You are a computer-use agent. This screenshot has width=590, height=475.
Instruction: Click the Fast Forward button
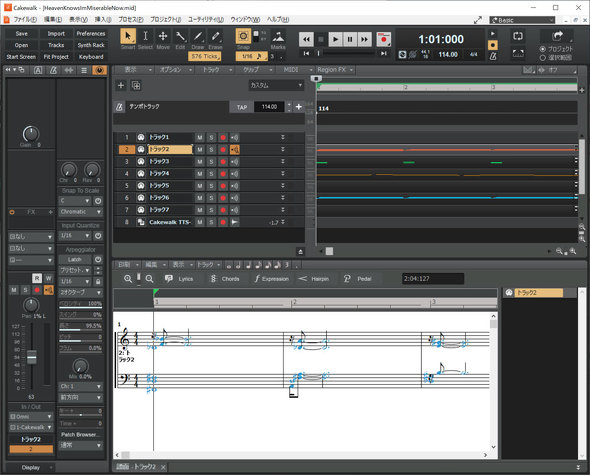coord(364,39)
